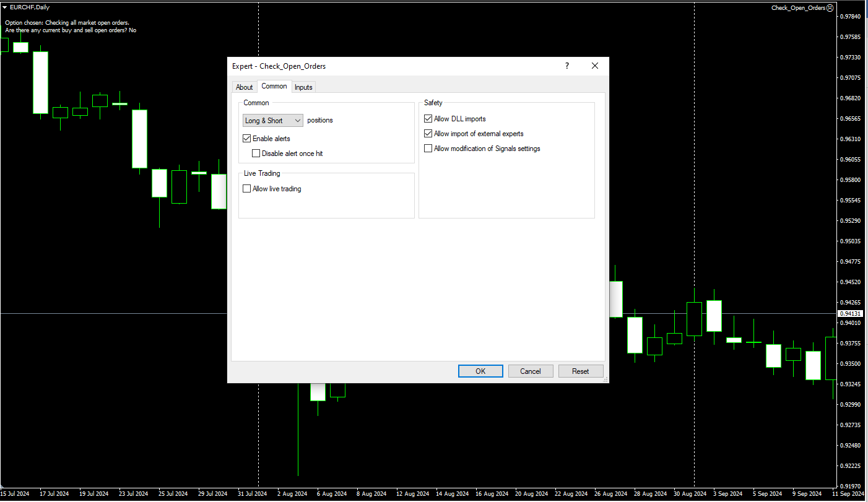
Task: Enable the Allow live trading option
Action: [x=247, y=189]
